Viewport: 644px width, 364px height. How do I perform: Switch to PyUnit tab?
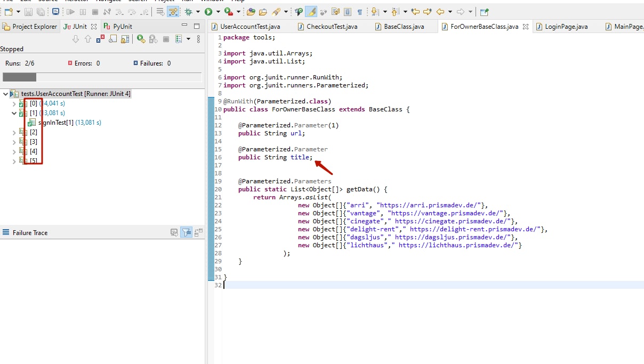coord(118,26)
